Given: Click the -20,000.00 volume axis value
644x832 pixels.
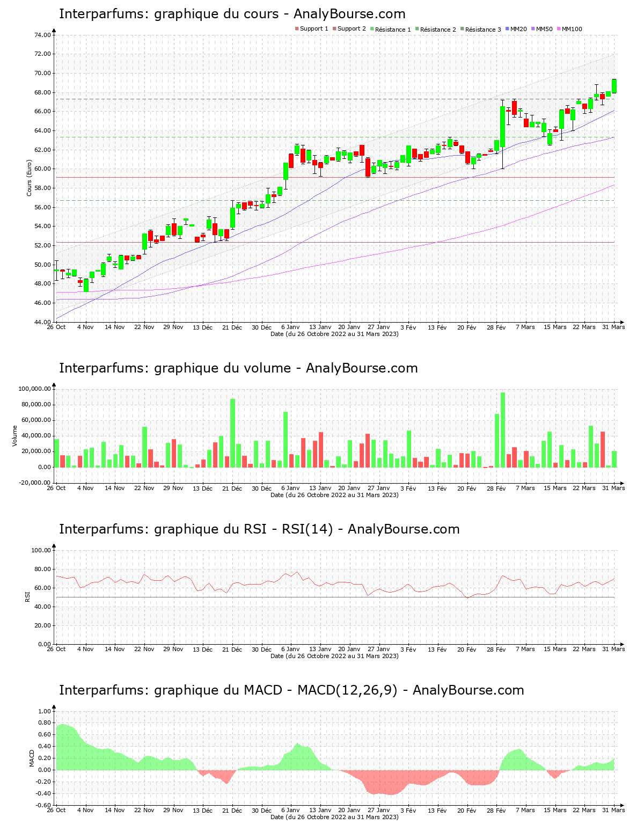Looking at the screenshot, I should click(35, 483).
